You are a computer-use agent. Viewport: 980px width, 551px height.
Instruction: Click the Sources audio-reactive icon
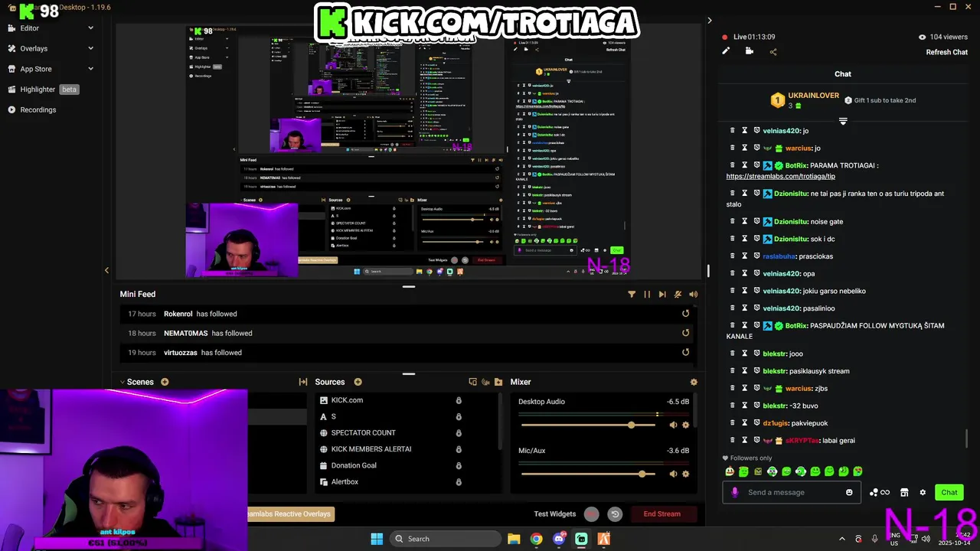[x=485, y=382]
